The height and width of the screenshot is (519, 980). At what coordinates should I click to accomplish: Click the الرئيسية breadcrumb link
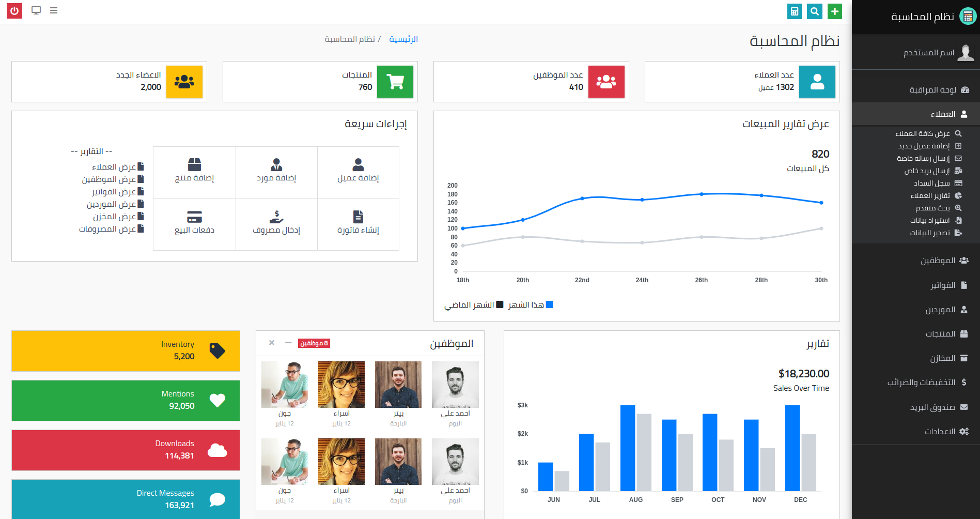pos(403,39)
